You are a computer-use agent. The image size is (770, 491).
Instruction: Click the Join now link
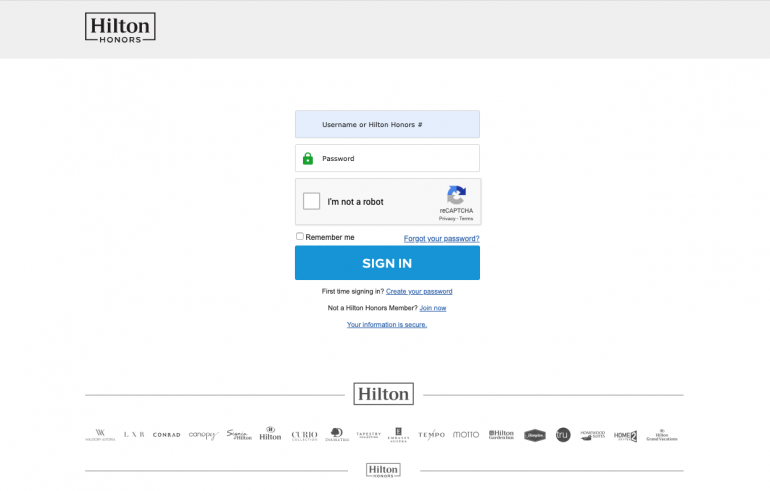433,308
